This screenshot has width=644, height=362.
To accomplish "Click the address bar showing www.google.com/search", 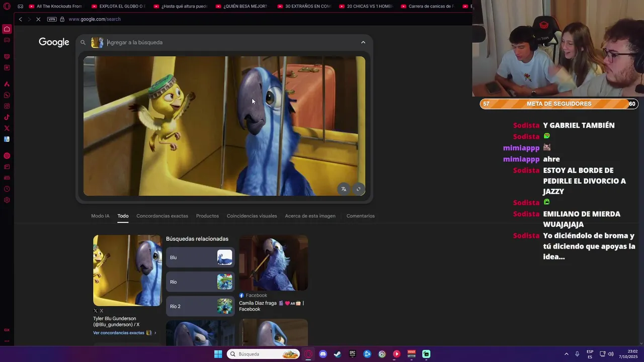I will click(95, 19).
